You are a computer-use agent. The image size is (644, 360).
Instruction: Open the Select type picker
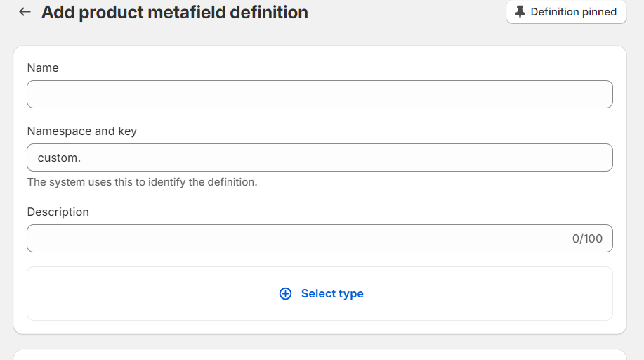point(332,294)
